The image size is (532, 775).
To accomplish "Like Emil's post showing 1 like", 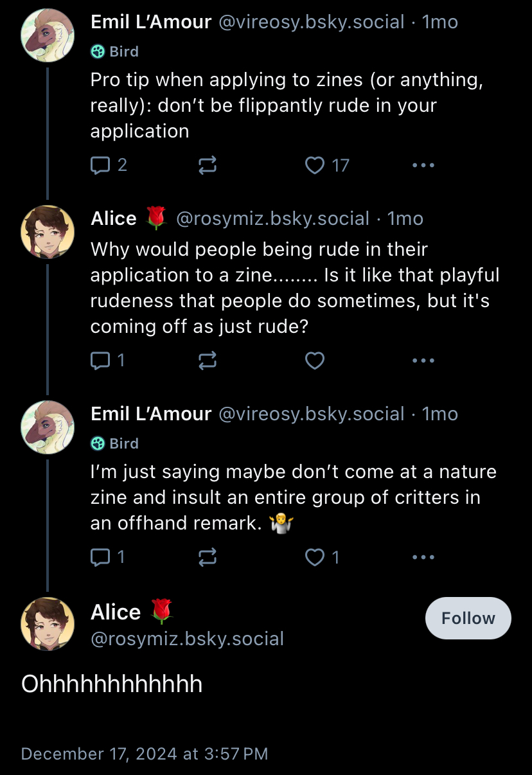I will 322,557.
